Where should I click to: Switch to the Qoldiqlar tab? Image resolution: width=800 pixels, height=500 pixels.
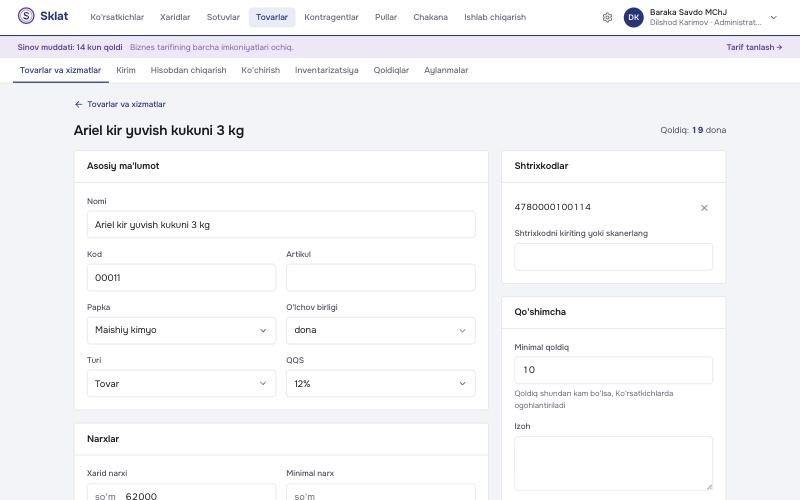click(391, 70)
